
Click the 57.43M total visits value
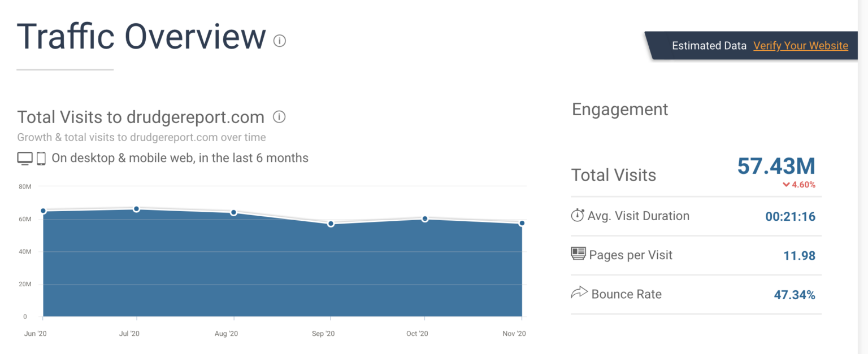pyautogui.click(x=776, y=166)
